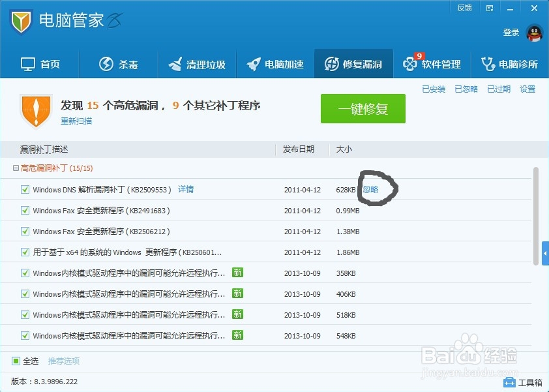This screenshot has height=392, width=549.
Task: Click the 1.38MB size value
Action: click(348, 232)
